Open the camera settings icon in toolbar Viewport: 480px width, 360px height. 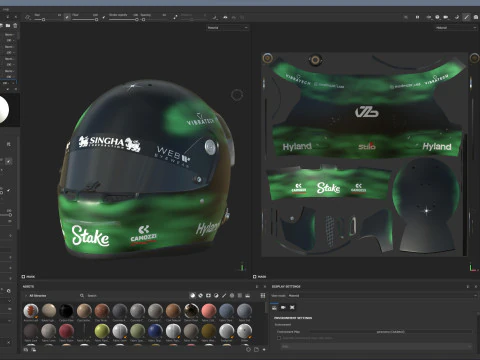446,17
